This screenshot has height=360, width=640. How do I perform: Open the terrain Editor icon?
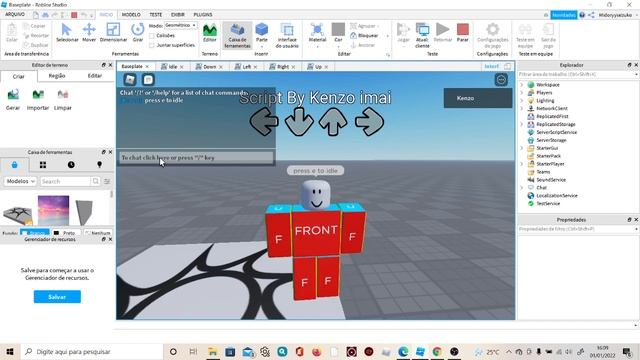[210, 33]
